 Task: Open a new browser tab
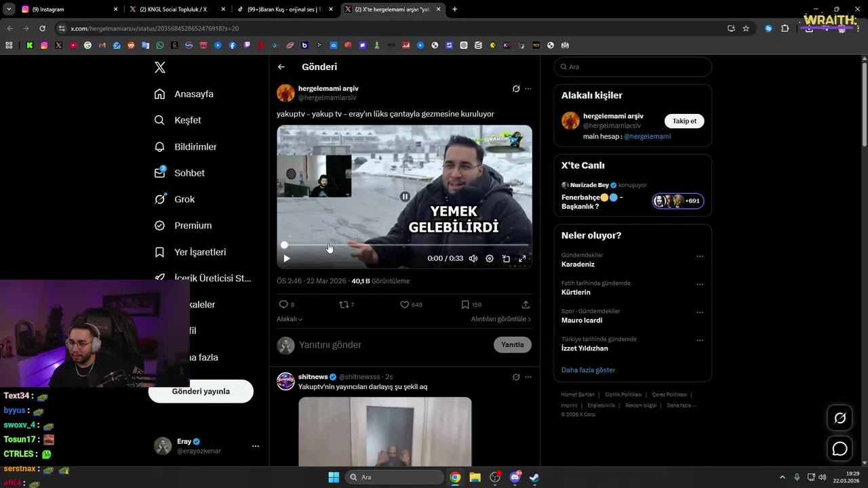coord(454,9)
